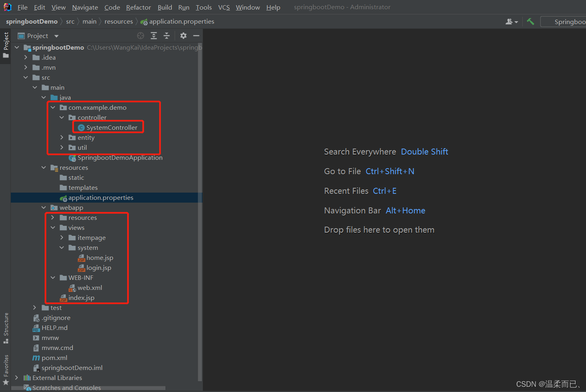The image size is (586, 392).
Task: Select the home.jsp file icon
Action: tap(81, 258)
